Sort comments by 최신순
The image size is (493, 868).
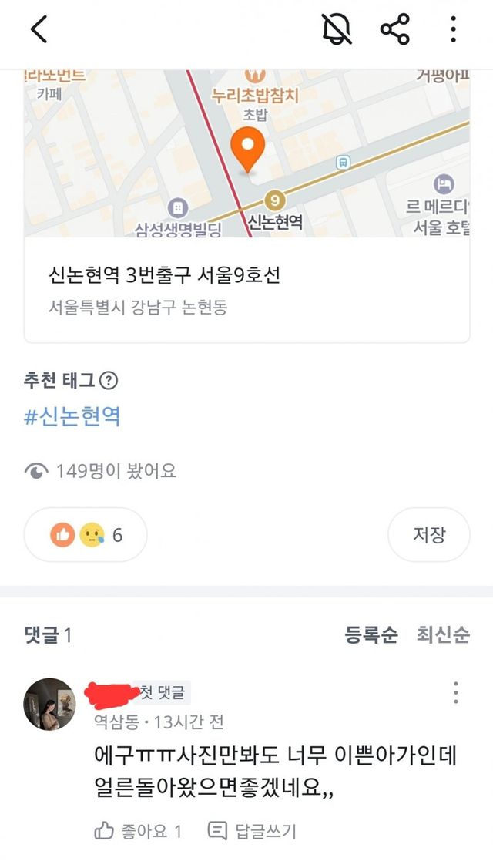point(443,634)
